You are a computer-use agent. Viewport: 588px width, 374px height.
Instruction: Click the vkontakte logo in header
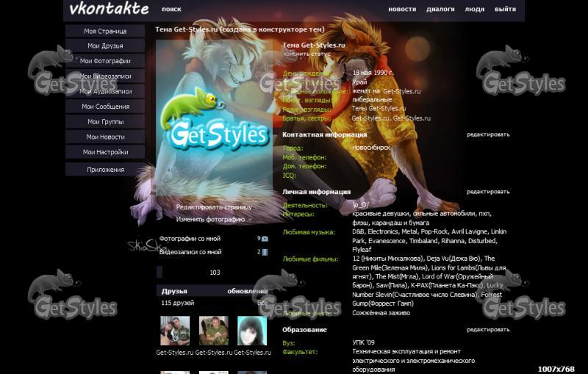[109, 10]
